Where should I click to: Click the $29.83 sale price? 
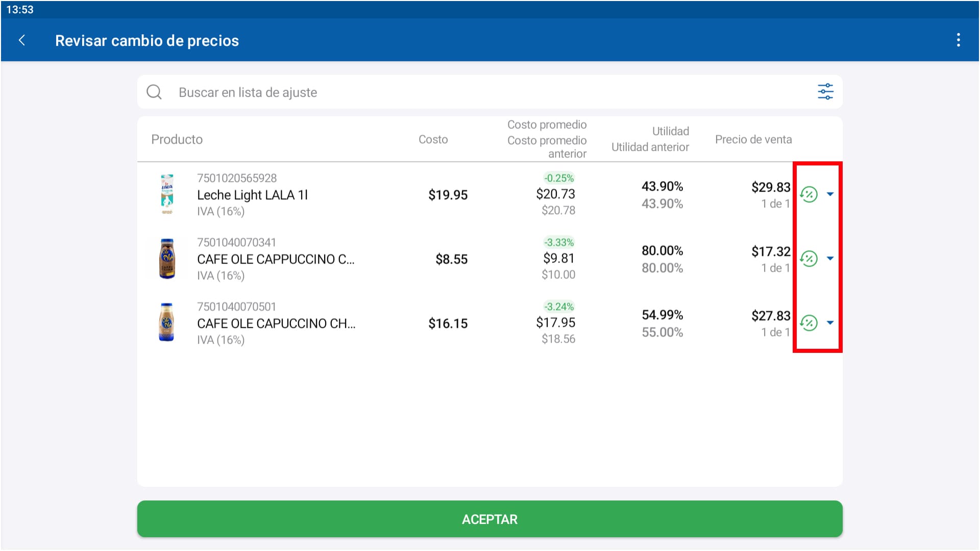(x=770, y=187)
